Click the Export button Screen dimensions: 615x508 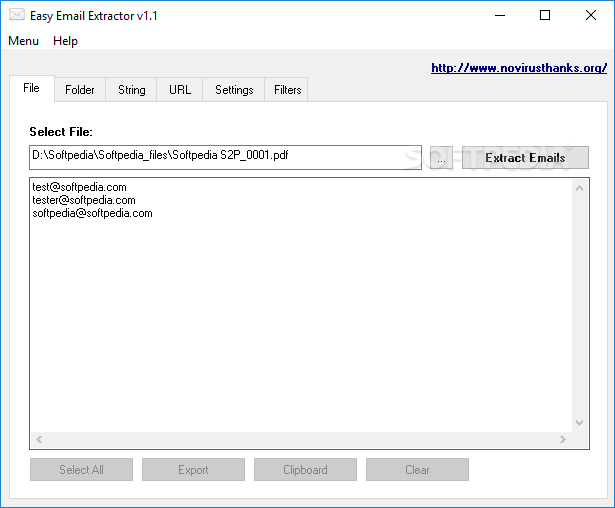click(193, 470)
